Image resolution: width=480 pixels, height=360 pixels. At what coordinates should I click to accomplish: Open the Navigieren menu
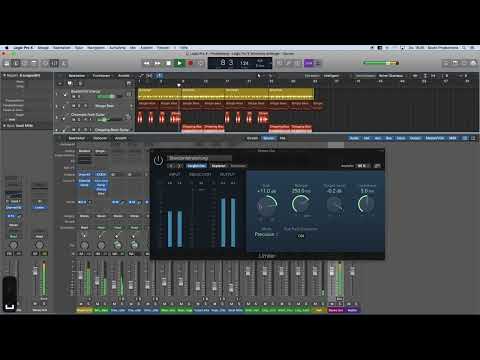click(96, 48)
